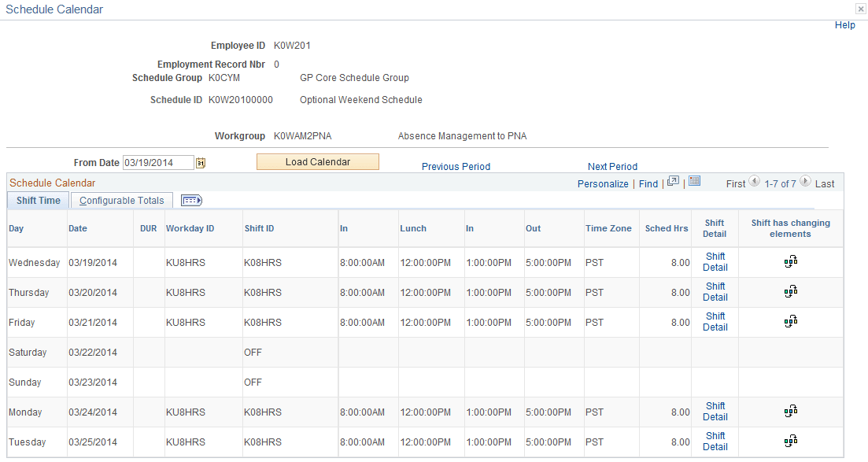Select the Saturday day cell

[x=28, y=353]
